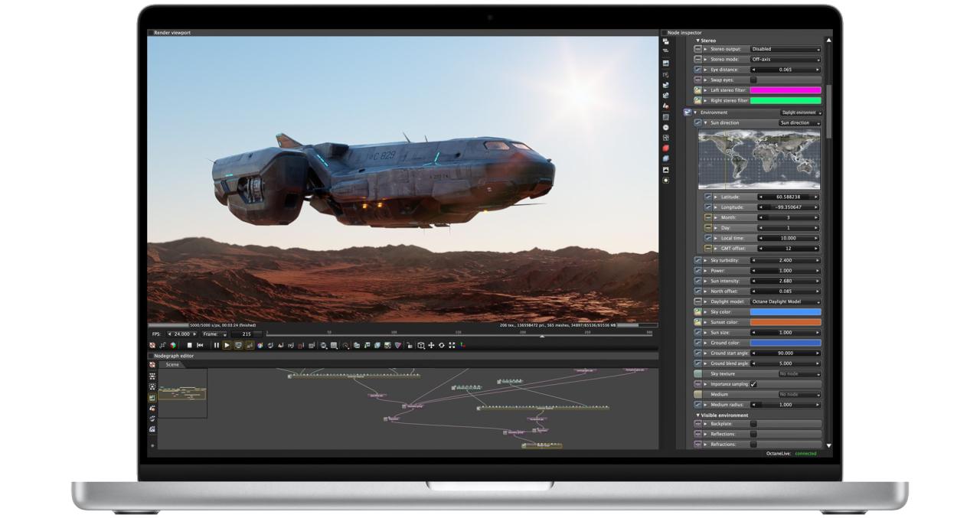This screenshot has height=518, width=980.
Task: Open the Ground color swatch
Action: pyautogui.click(x=786, y=343)
